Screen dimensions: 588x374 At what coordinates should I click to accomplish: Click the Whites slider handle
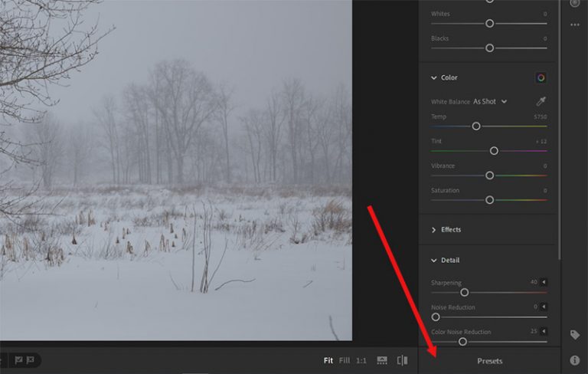pos(489,23)
